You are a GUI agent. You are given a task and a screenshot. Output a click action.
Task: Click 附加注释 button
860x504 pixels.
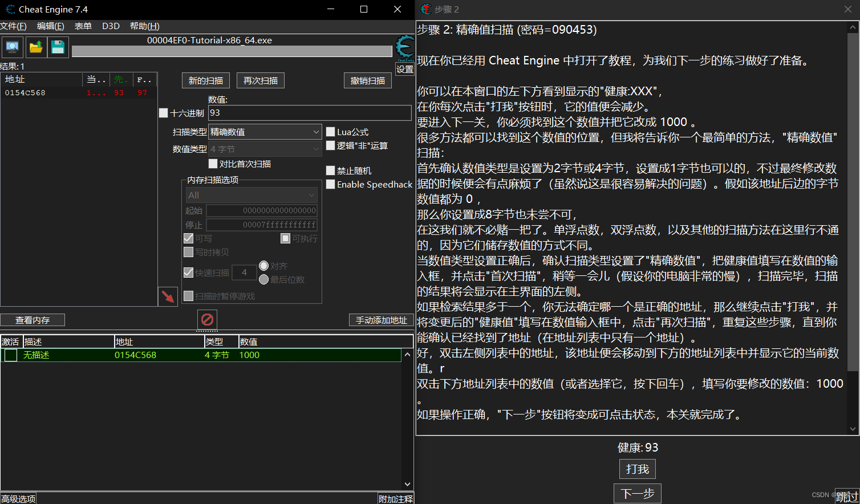[x=396, y=498]
